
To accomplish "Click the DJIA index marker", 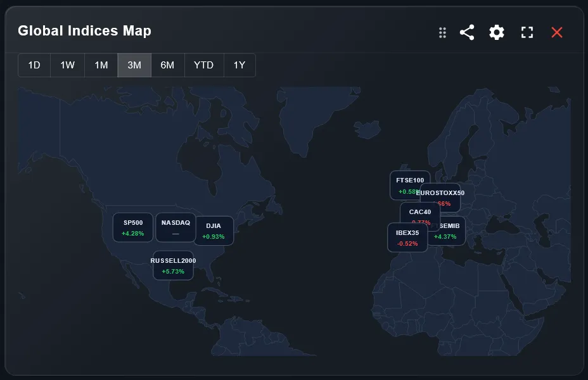I will [x=214, y=231].
